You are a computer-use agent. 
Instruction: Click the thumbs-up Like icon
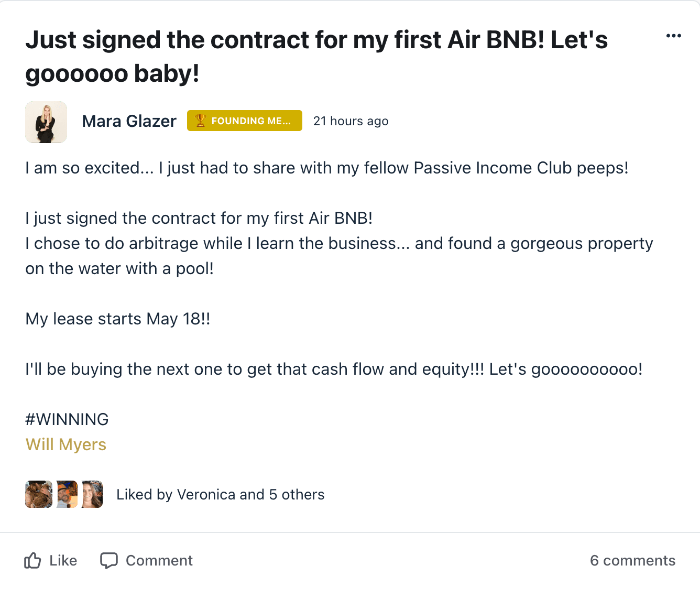click(x=32, y=560)
